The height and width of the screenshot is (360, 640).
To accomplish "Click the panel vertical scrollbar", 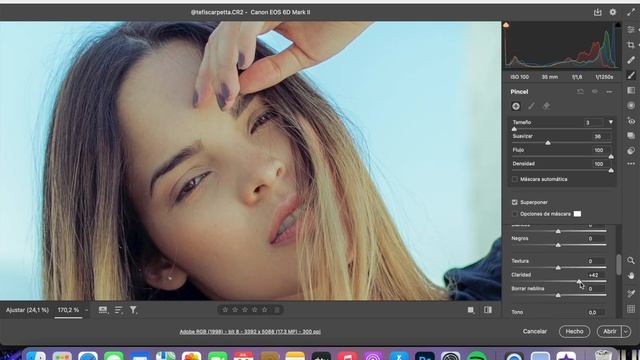I will point(618,264).
